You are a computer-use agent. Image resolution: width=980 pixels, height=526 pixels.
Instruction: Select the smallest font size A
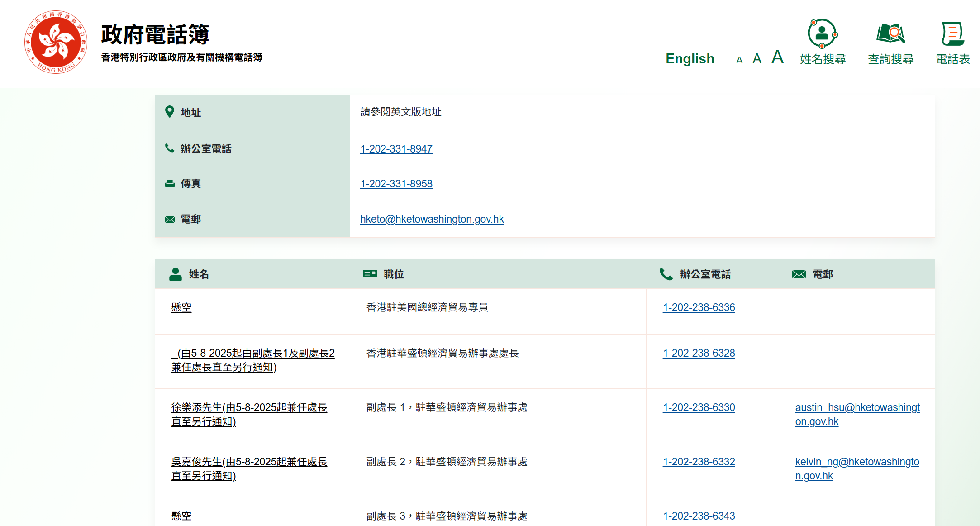[x=739, y=59]
